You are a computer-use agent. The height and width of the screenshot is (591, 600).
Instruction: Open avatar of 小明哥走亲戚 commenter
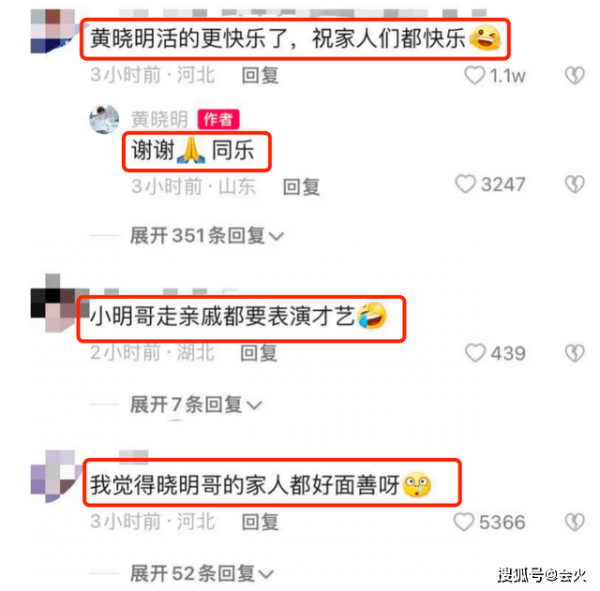coord(54,302)
